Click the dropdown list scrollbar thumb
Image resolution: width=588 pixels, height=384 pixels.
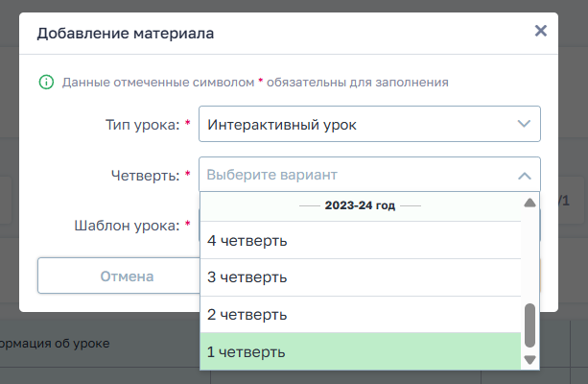click(x=529, y=326)
